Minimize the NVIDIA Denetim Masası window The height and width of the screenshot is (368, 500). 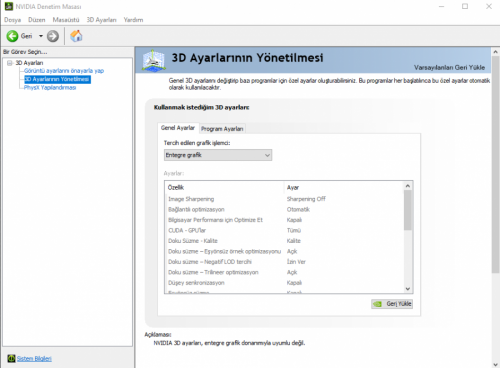pos(441,6)
